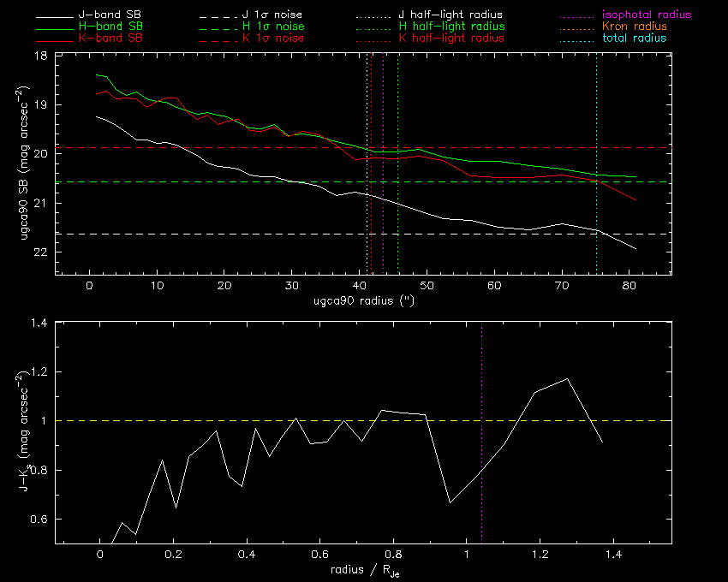728x582 pixels.
Task: Click the "ugca90 radius" x-axis title
Action: 360,301
